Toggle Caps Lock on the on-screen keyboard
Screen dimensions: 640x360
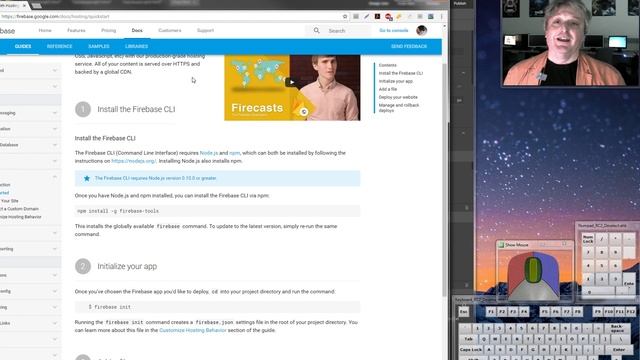click(x=471, y=350)
